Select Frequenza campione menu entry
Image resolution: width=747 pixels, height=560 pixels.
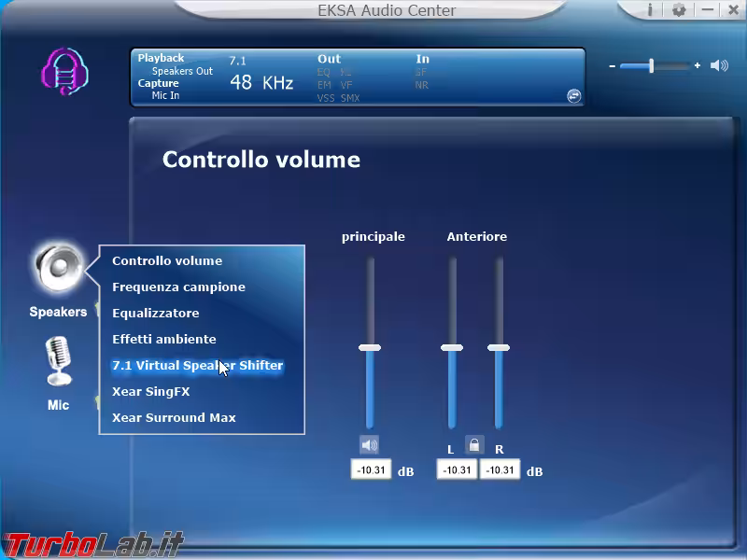pos(178,287)
